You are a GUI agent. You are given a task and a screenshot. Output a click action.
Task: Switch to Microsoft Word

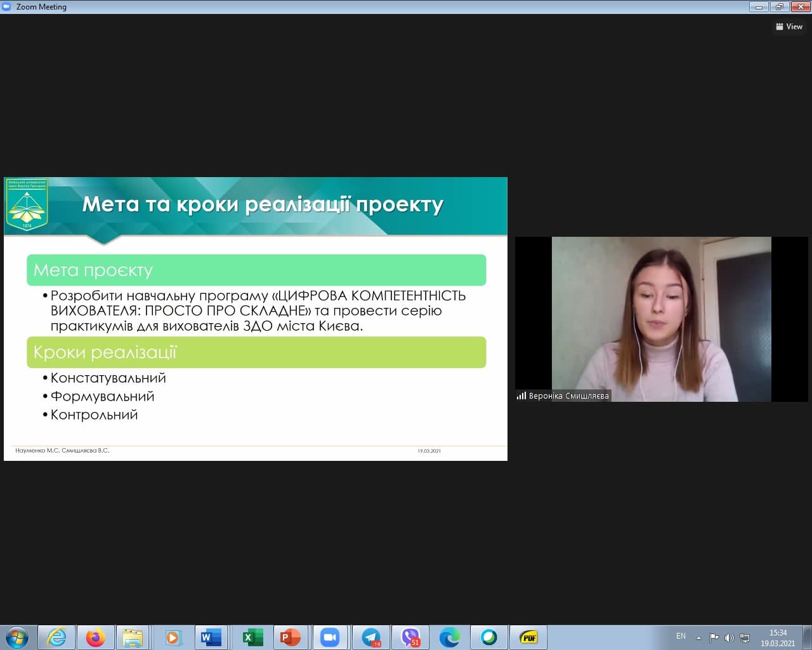[x=211, y=637]
